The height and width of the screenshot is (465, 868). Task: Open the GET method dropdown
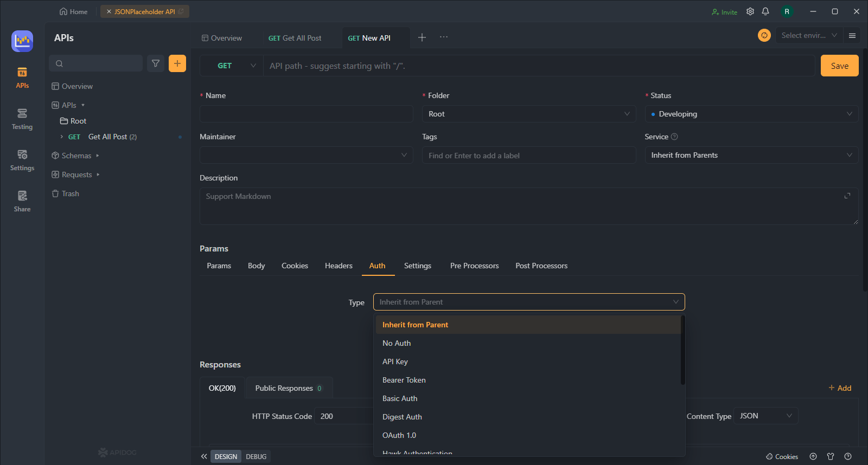coord(232,66)
